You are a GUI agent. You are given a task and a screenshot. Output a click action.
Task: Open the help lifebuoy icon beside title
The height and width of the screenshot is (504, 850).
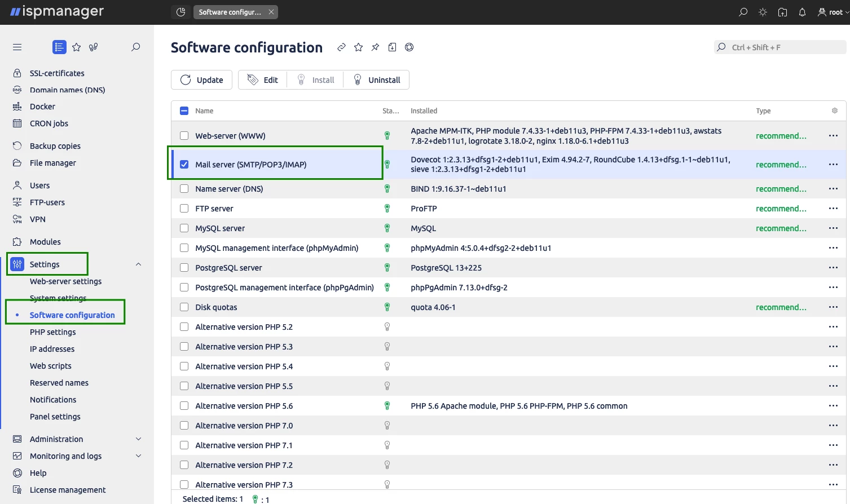tap(409, 47)
